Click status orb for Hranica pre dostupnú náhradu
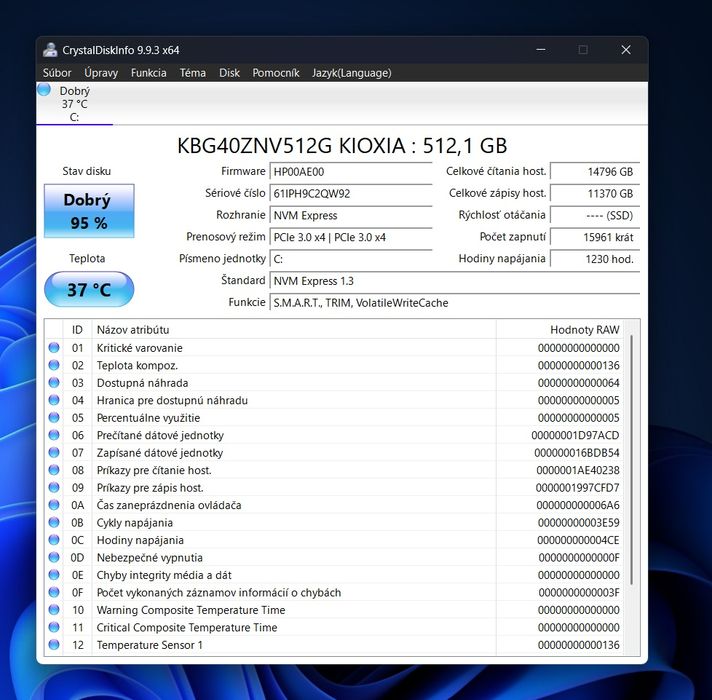This screenshot has width=712, height=700. (54, 400)
